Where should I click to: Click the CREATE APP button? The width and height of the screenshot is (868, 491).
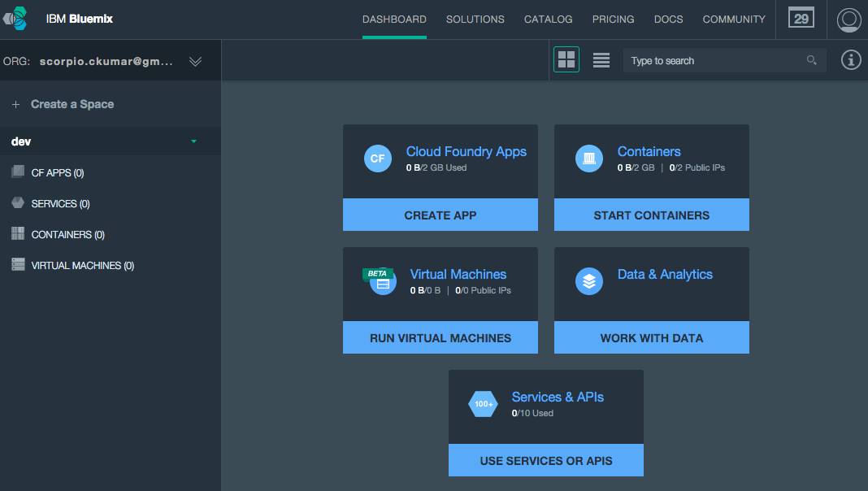click(440, 215)
